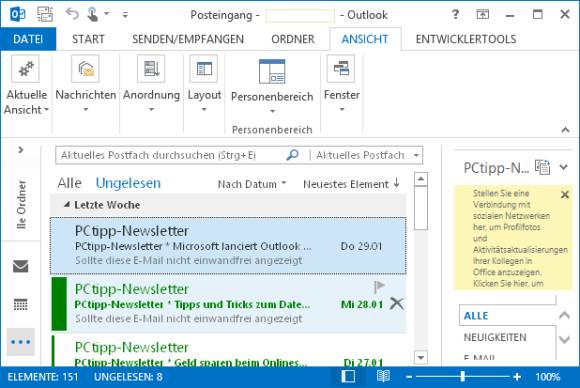Open the Fenster ribbon group

(341, 84)
